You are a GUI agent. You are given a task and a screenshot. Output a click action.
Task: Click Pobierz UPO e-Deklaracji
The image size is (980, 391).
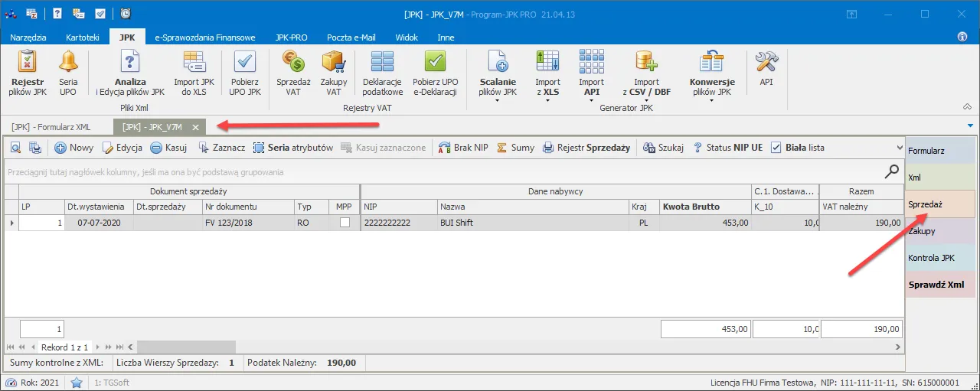pyautogui.click(x=436, y=73)
